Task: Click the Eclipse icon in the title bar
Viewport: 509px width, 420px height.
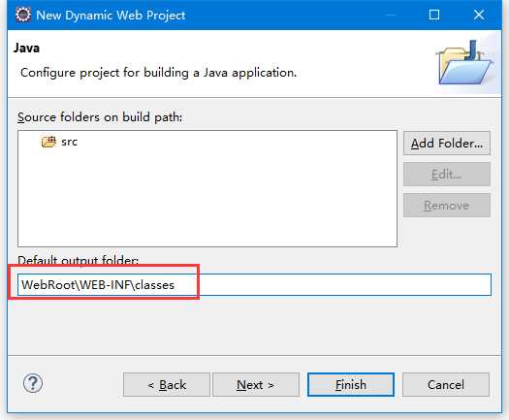Action: [x=23, y=15]
